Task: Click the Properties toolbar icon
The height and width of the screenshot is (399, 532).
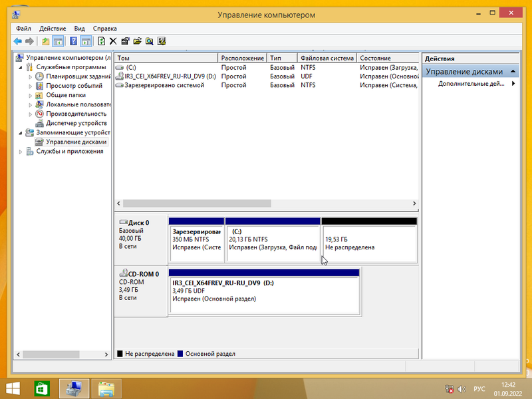Action: [125, 41]
